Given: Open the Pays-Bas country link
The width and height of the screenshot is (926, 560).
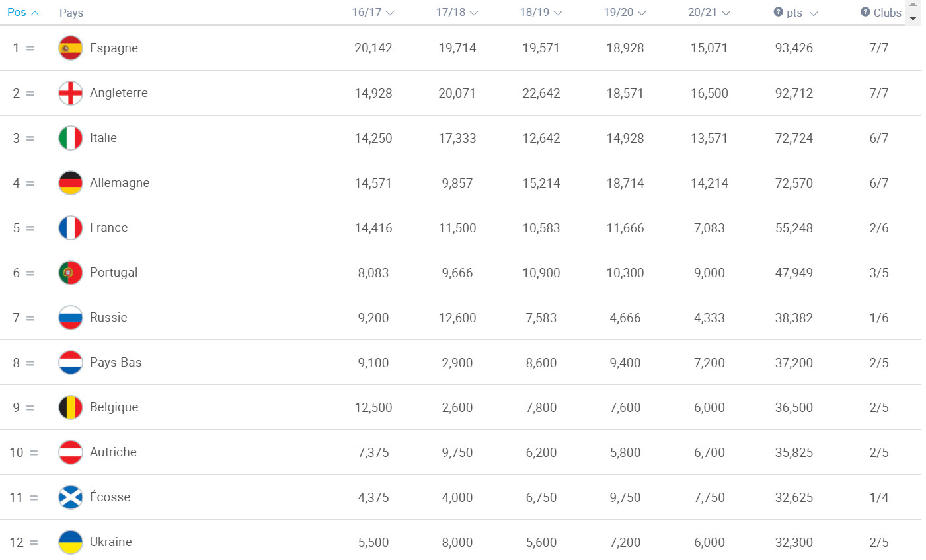Looking at the screenshot, I should 116,363.
